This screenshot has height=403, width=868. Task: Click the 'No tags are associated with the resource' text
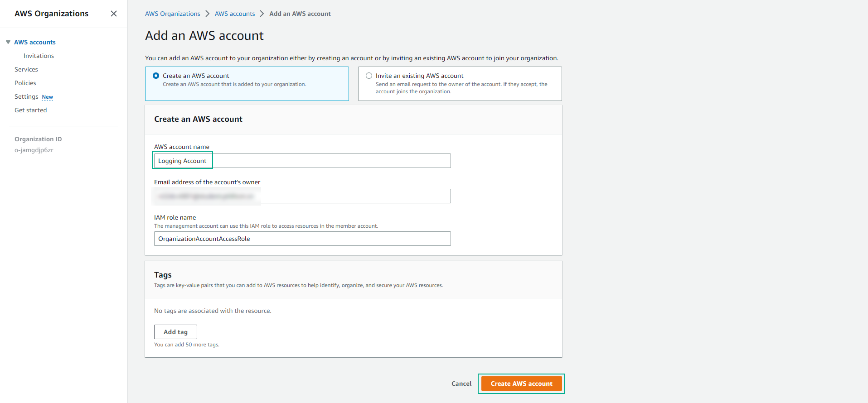tap(213, 311)
